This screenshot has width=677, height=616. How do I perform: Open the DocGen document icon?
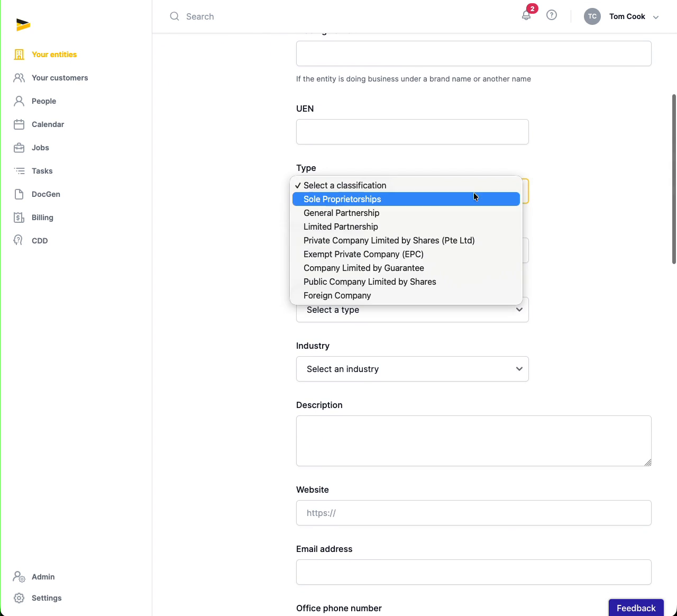pos(19,194)
